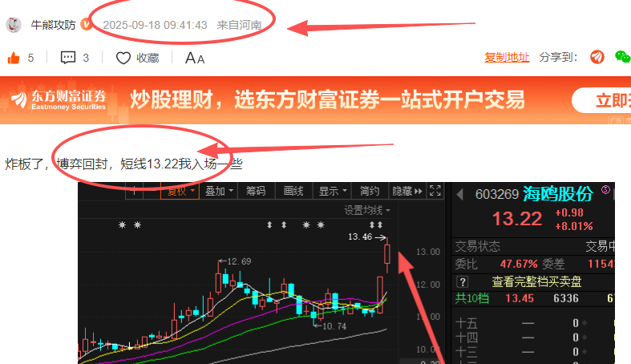
Task: Expand the 设置均线 dropdown
Action: coord(366,210)
